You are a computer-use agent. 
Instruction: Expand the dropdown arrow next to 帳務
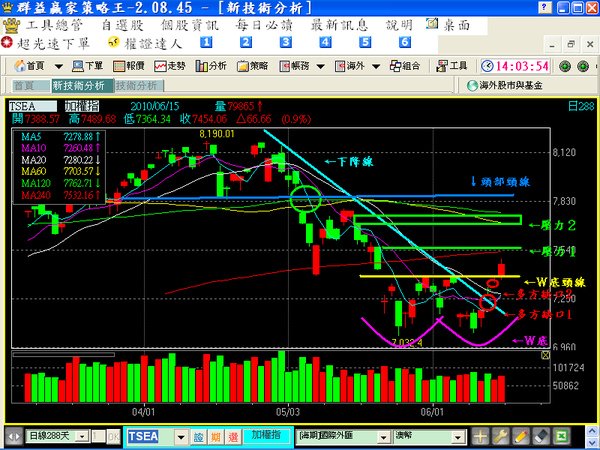pyautogui.click(x=321, y=67)
